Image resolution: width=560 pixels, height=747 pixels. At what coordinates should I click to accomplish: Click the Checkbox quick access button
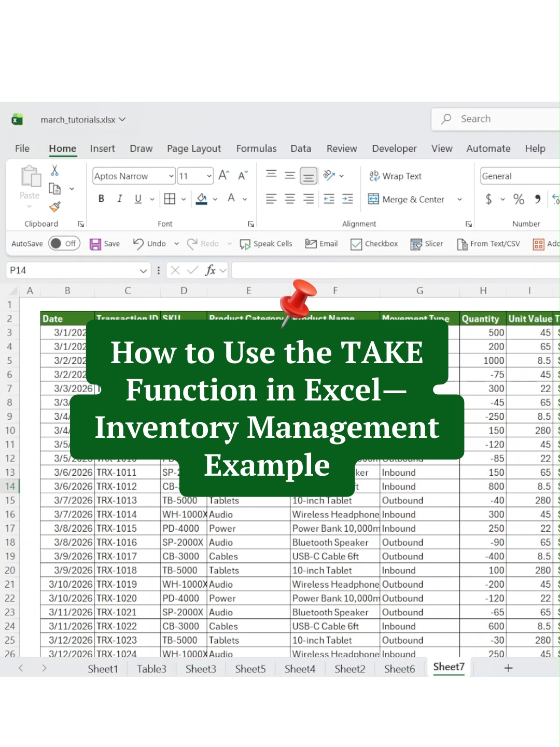point(374,244)
